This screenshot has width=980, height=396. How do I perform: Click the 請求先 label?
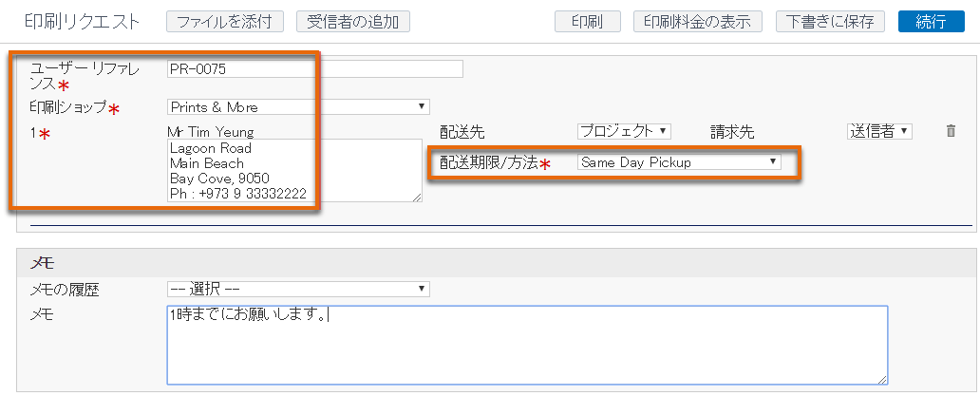[732, 132]
